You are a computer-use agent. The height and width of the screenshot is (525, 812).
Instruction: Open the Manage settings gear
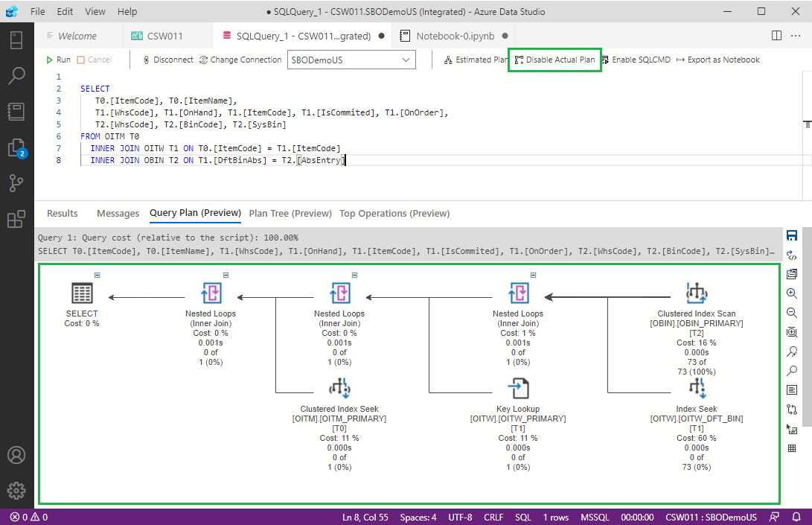click(x=16, y=490)
